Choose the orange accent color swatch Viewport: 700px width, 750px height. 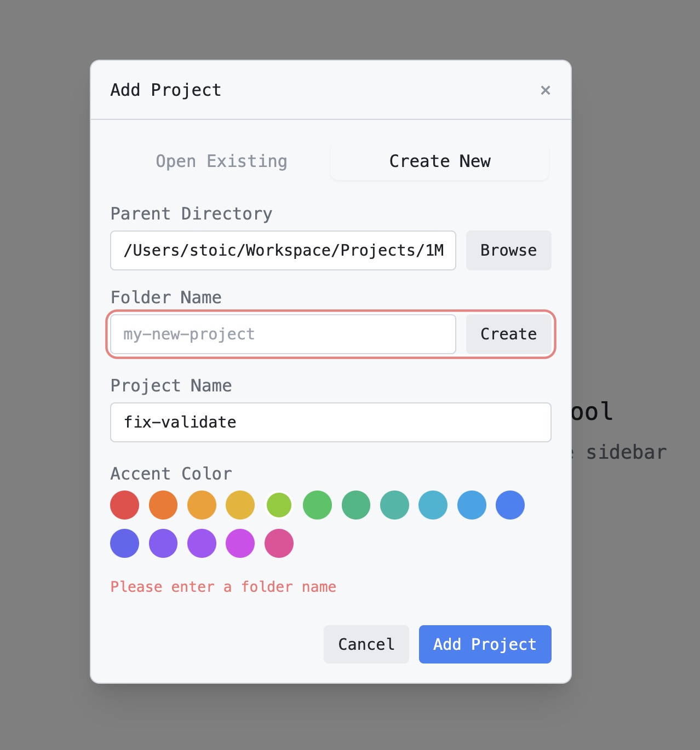[163, 505]
